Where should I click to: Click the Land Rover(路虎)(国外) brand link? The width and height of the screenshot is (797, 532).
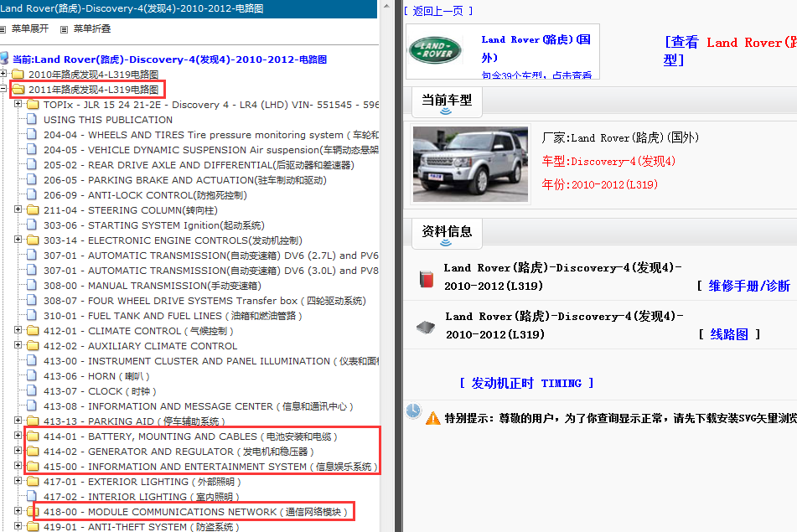[x=536, y=49]
